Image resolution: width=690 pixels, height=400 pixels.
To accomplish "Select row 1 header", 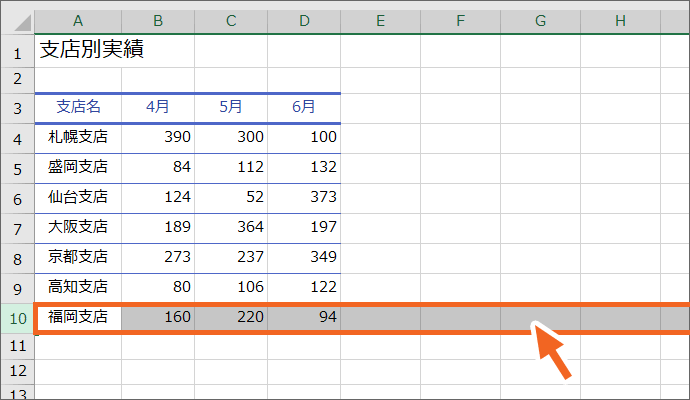I will pos(18,51).
